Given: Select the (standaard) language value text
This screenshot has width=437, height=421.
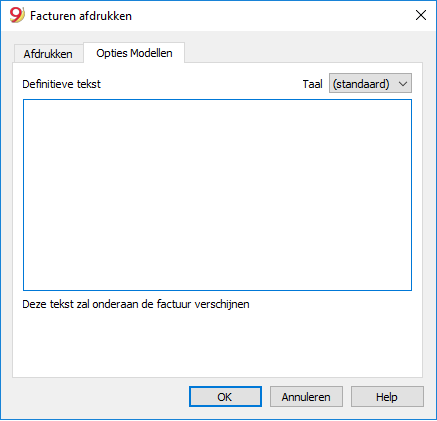Looking at the screenshot, I should (x=361, y=84).
